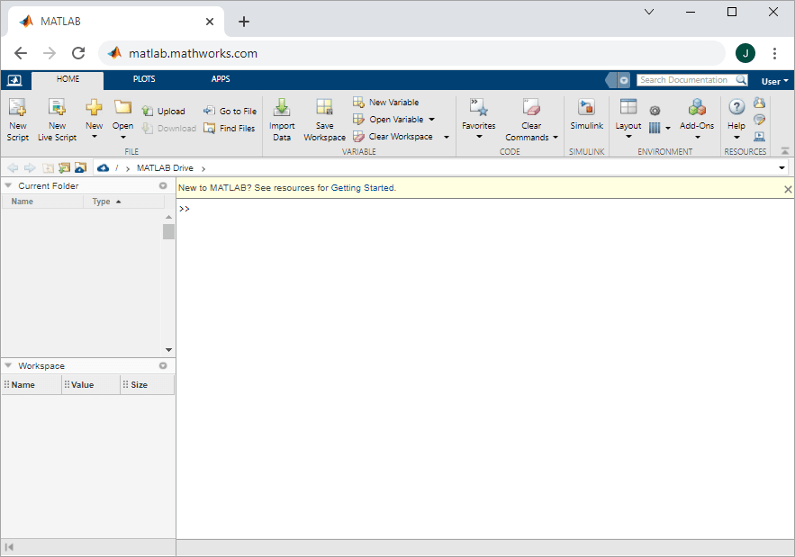
Task: Collapse the Workspace panel
Action: click(9, 366)
